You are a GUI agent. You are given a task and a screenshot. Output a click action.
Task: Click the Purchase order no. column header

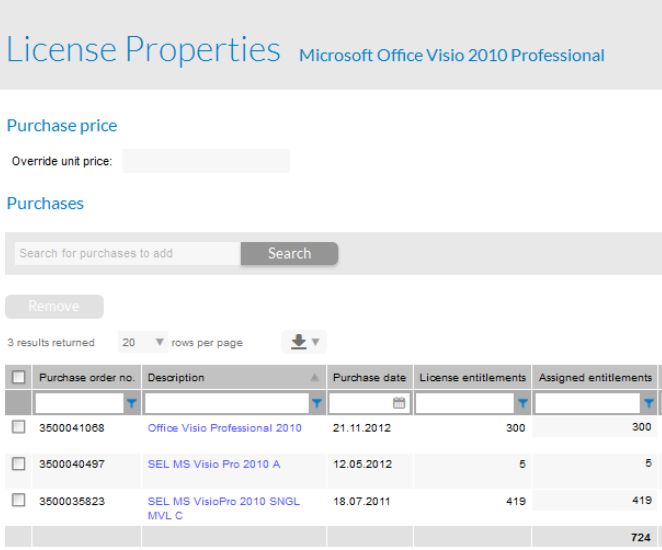point(87,377)
